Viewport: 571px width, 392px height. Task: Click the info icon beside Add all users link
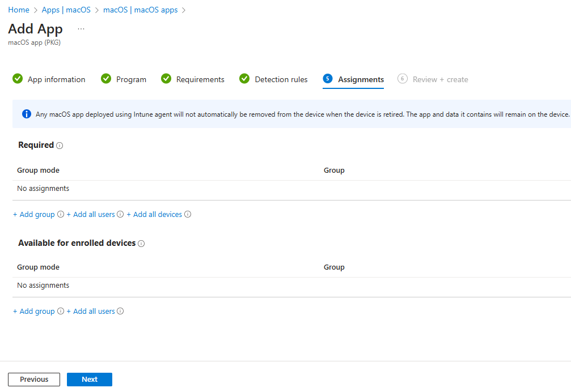(120, 214)
